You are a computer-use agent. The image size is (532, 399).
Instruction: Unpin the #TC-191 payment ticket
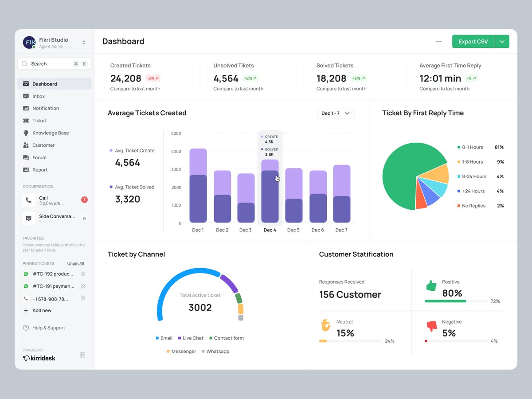click(82, 286)
